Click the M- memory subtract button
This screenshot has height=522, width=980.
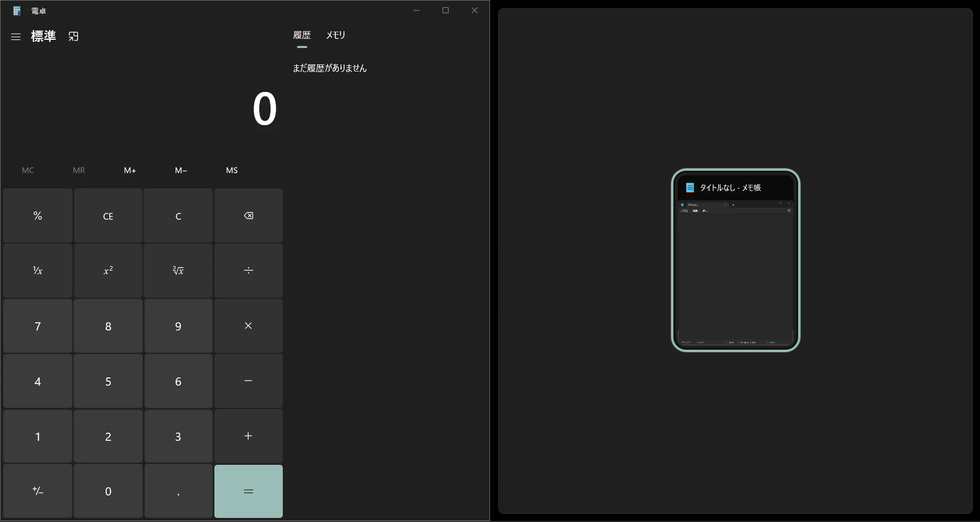tap(181, 171)
